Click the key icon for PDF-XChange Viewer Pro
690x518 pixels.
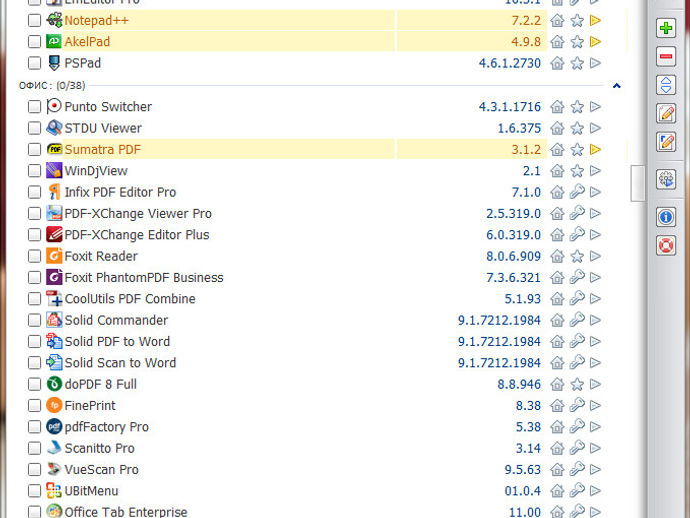577,213
